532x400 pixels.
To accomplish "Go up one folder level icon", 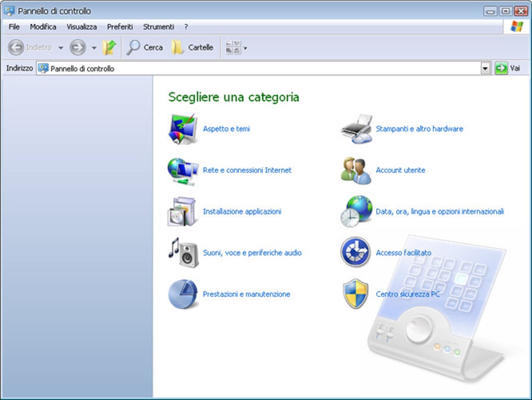I will point(109,48).
